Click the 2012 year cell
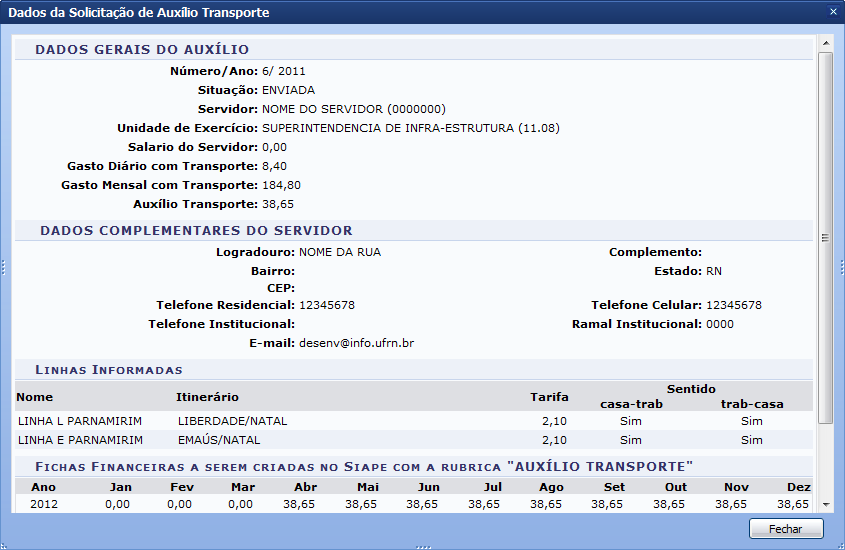 coord(44,504)
